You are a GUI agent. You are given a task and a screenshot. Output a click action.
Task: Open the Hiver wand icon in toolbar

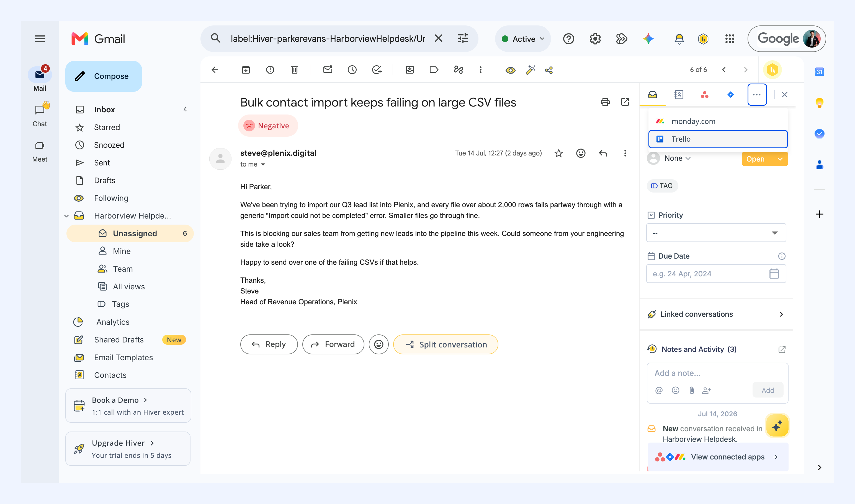tap(530, 70)
